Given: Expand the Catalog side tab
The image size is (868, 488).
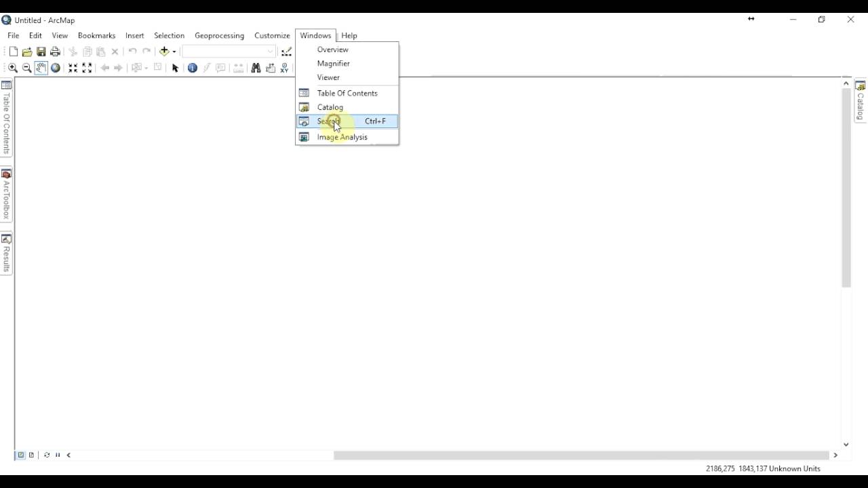Looking at the screenshot, I should pos(861,100).
